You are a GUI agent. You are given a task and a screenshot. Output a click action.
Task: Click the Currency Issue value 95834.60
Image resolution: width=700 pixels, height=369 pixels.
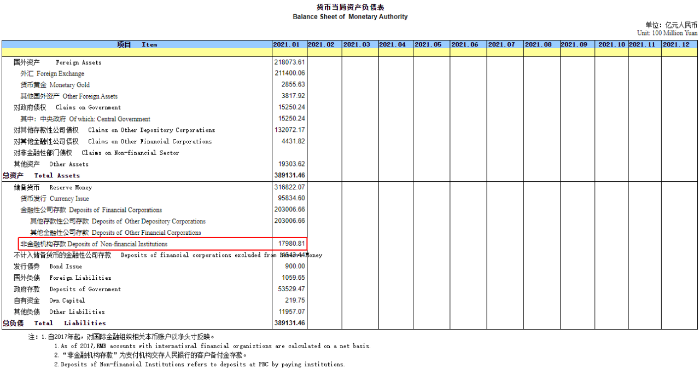291,198
